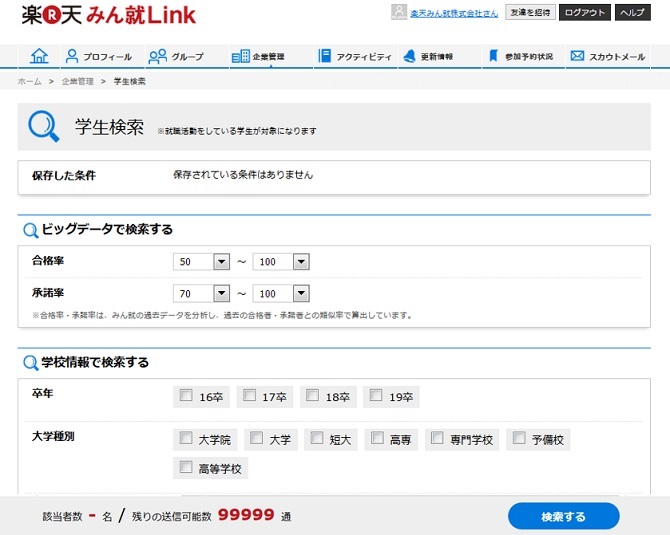
Task: Click the group people icon
Action: [x=157, y=57]
